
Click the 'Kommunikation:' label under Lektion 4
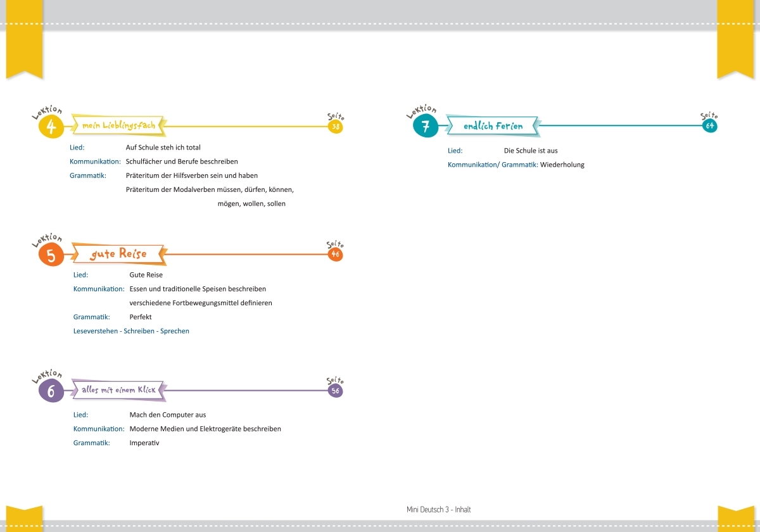[95, 161]
